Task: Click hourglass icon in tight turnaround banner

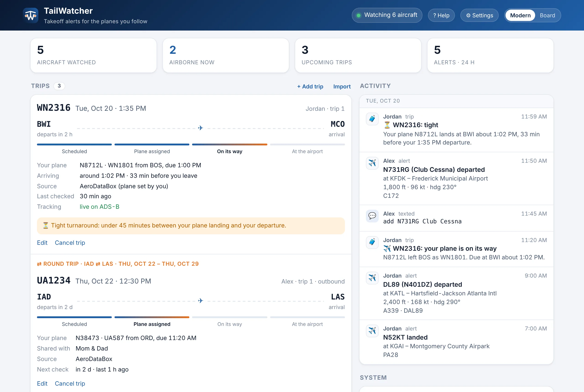Action: click(46, 225)
